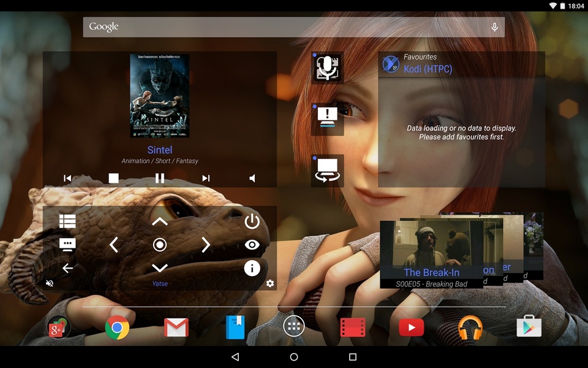Launch YouTube from the dock
This screenshot has height=368, width=588.
(412, 328)
